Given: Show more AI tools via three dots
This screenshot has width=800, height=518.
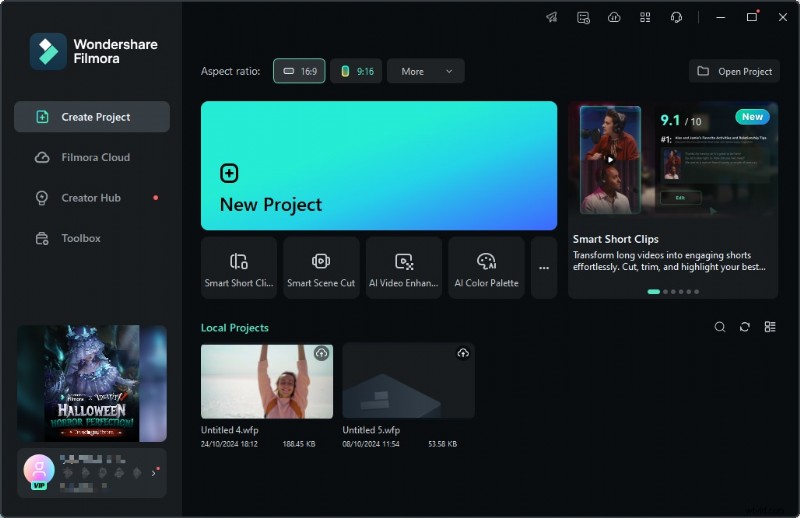Looking at the screenshot, I should pos(544,268).
